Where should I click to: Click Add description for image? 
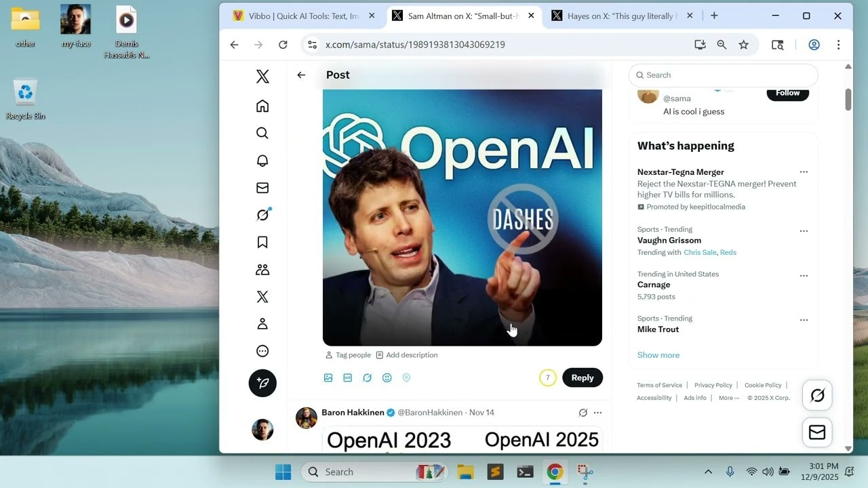[407, 355]
